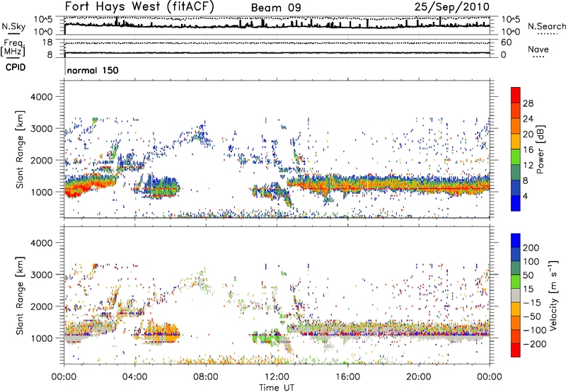Click the '08:00' time axis tick label
Viewport: 566px width, 392px height.
pos(206,377)
